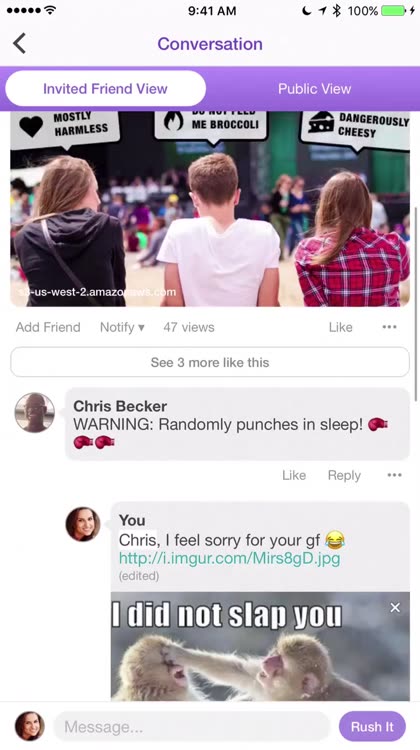
Task: Dismiss the imgur preview with the X
Action: pos(395,607)
